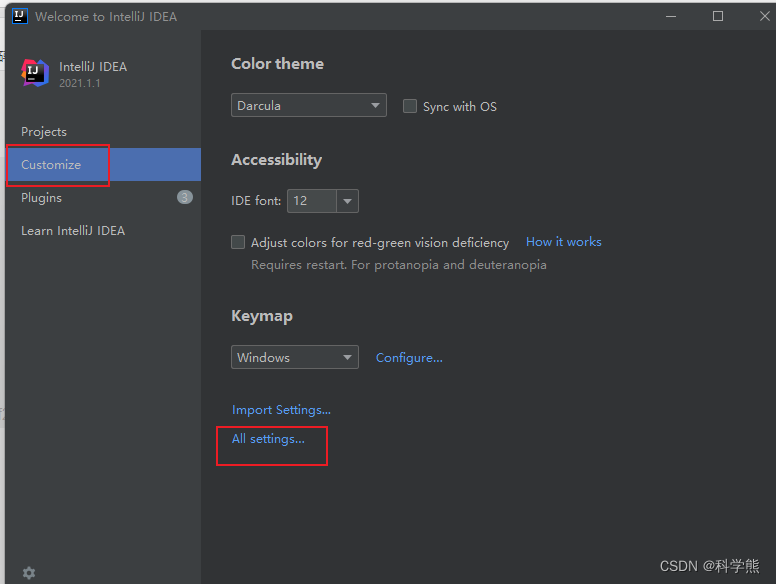This screenshot has height=584, width=776.
Task: Maximize the Welcome to IntelliJ IDEA window
Action: pos(718,16)
